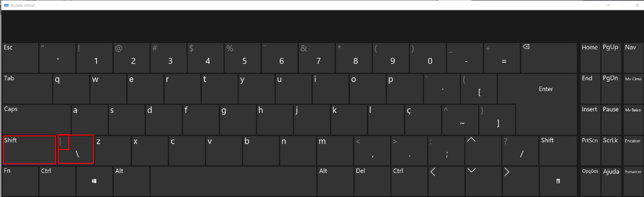Tap the right arrow key
Image resolution: width=644 pixels, height=197 pixels.
(520, 182)
